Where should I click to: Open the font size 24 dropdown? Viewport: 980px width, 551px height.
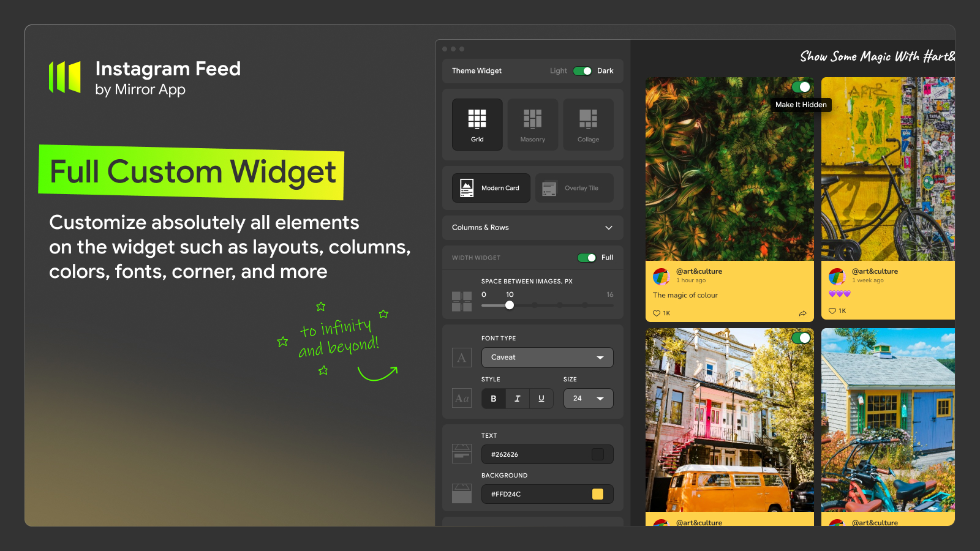(x=589, y=399)
